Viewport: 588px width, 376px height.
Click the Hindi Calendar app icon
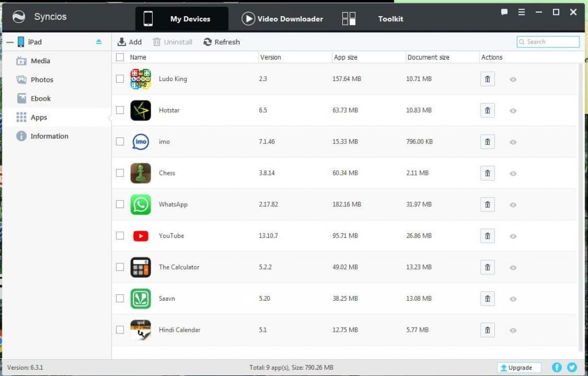(x=141, y=330)
